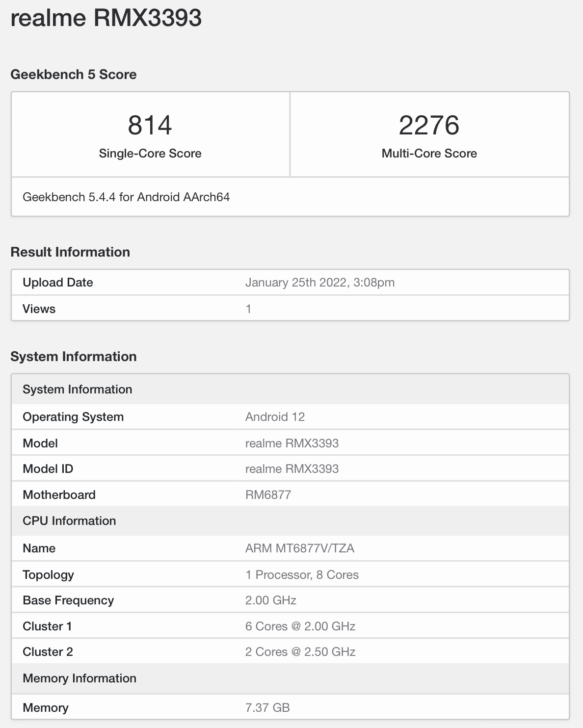Viewport: 583px width, 728px height.
Task: Select the 814 single-core score value
Action: coord(150,125)
